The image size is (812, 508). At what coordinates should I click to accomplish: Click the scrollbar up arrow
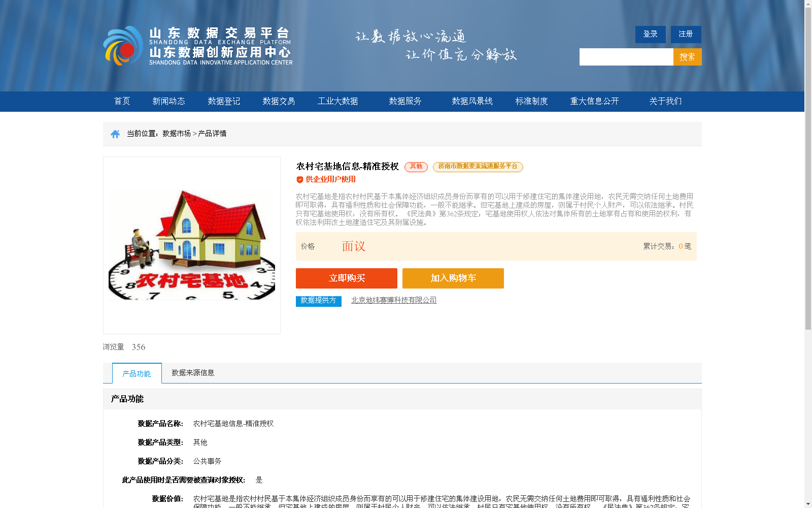[x=808, y=4]
